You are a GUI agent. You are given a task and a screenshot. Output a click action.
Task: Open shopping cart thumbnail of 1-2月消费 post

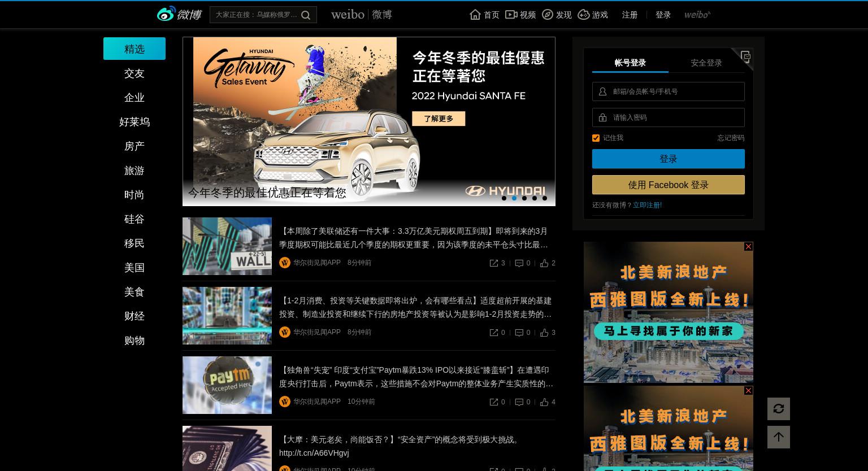click(227, 316)
